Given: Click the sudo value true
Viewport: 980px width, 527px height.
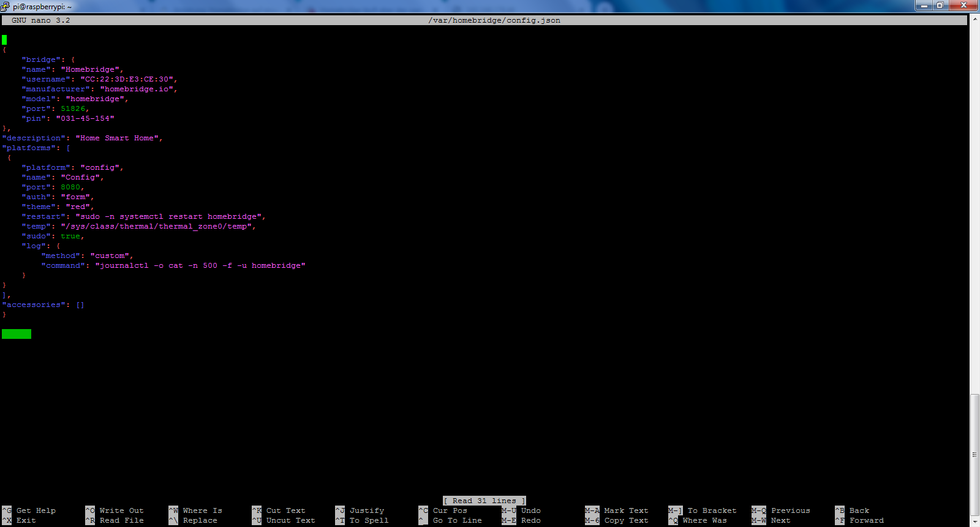Looking at the screenshot, I should click(x=70, y=236).
